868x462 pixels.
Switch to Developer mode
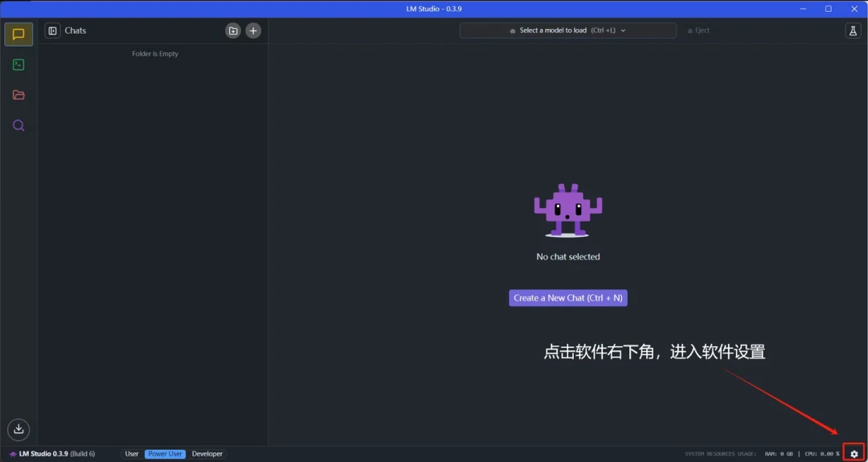tap(207, 454)
